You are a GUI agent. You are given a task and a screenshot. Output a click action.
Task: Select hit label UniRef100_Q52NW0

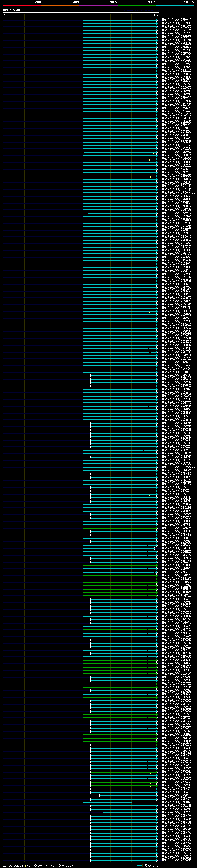point(177,565)
